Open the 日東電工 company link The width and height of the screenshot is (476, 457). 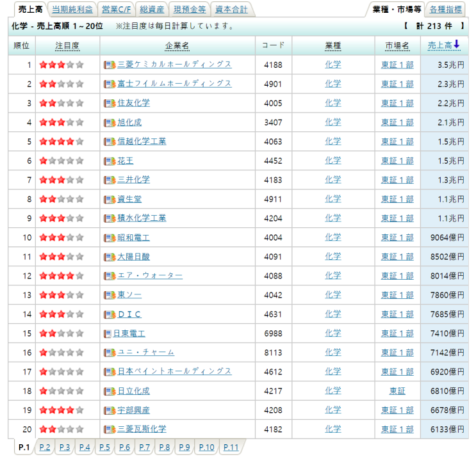[x=129, y=333]
